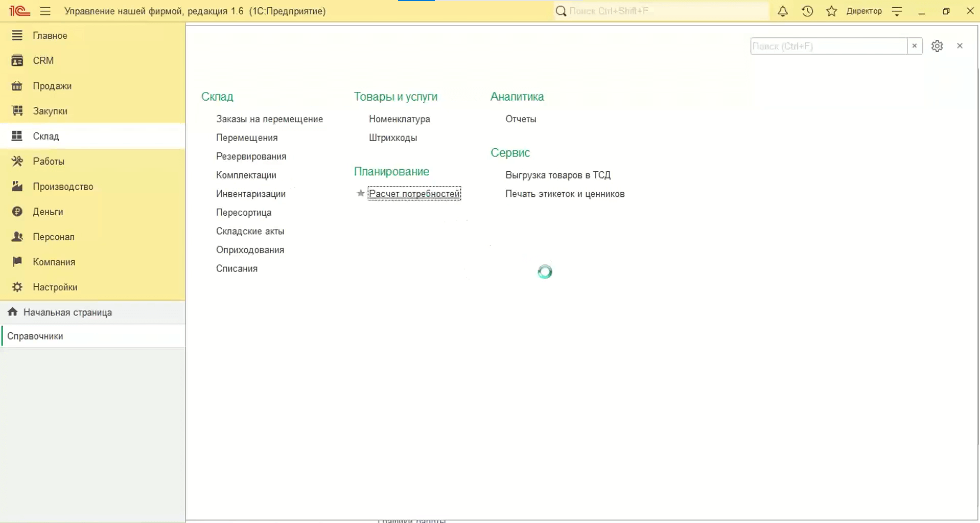Open Комплектации list
This screenshot has width=980, height=523.
point(246,175)
